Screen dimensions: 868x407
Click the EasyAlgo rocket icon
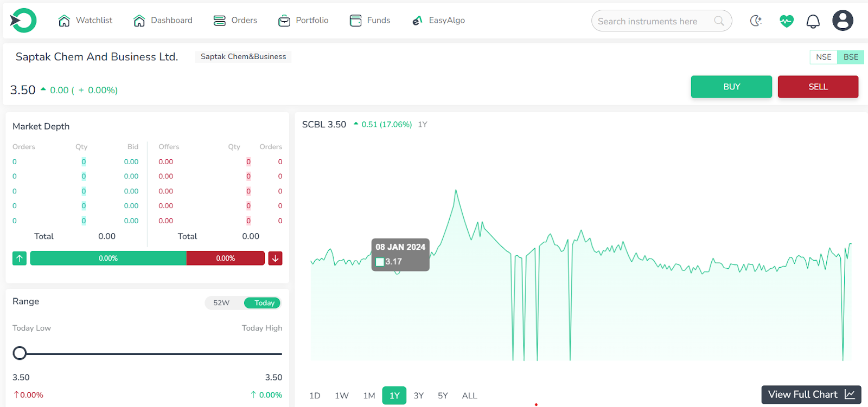pos(417,21)
